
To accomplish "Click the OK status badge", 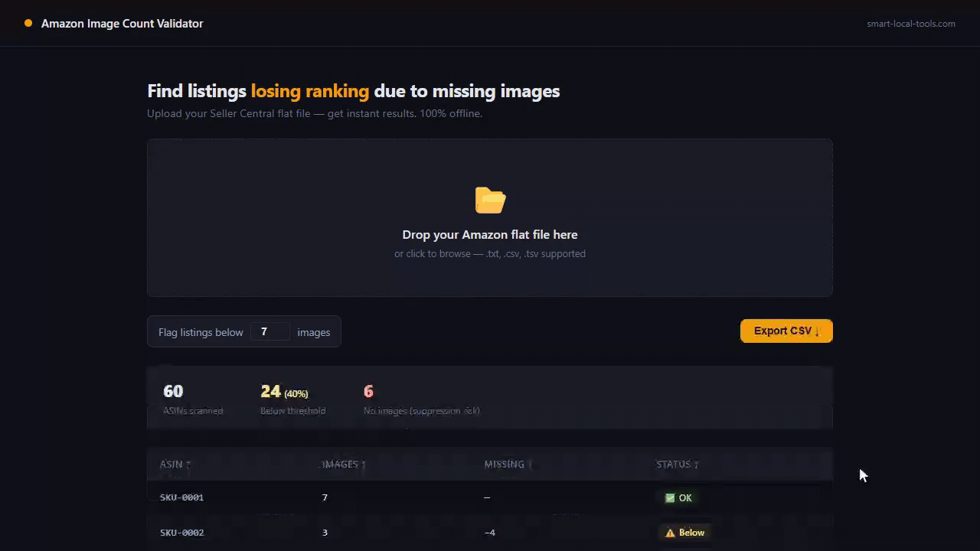I will (678, 498).
